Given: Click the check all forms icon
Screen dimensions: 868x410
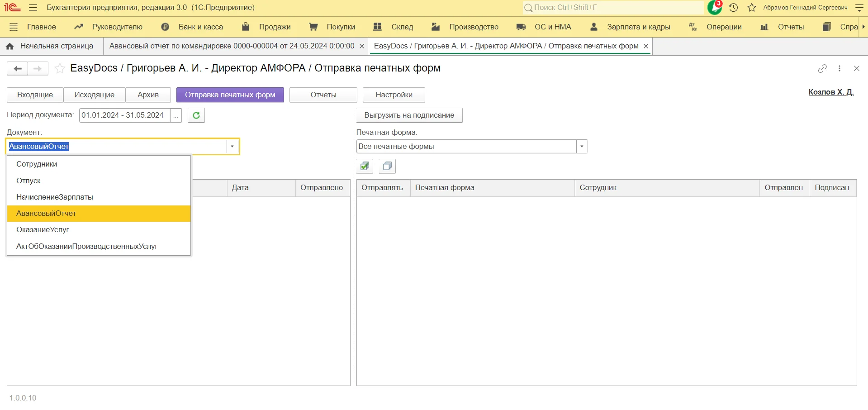Looking at the screenshot, I should (x=365, y=167).
